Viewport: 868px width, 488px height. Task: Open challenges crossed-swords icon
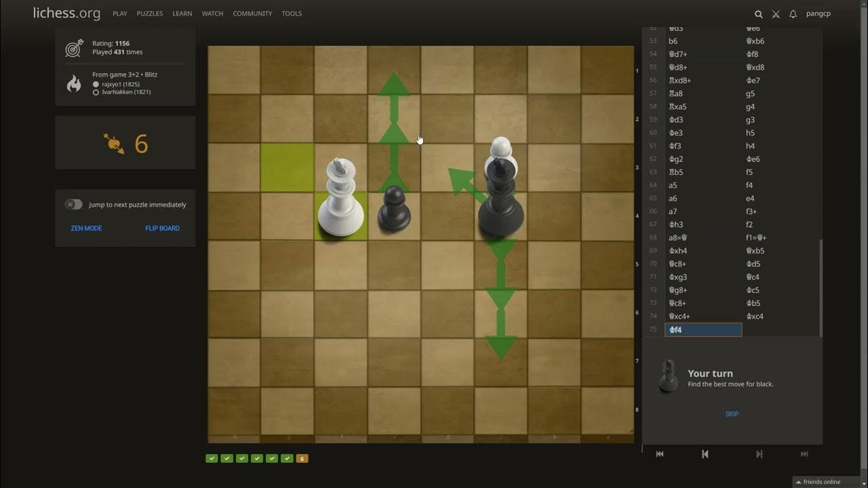(776, 14)
